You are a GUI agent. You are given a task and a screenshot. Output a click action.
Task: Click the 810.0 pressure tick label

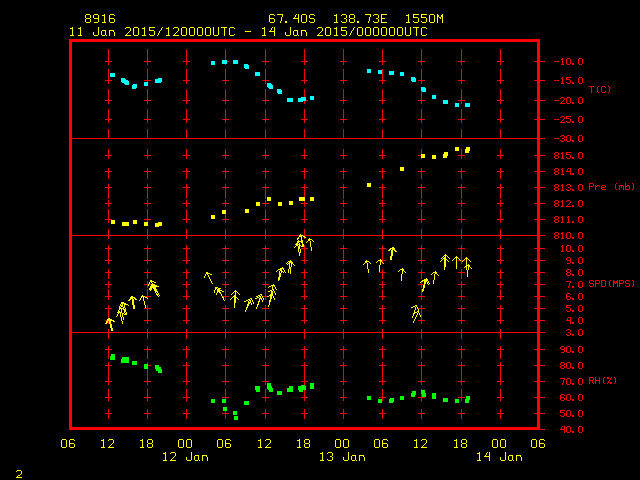coord(569,236)
